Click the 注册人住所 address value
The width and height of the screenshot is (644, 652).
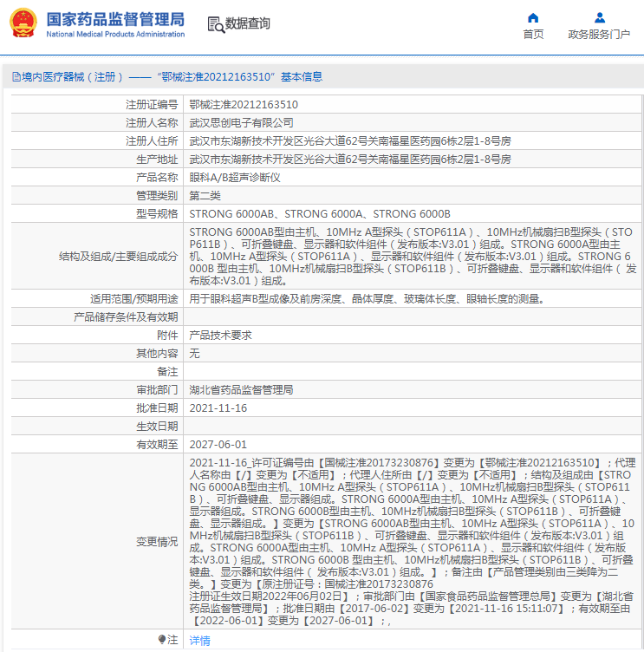pos(350,141)
